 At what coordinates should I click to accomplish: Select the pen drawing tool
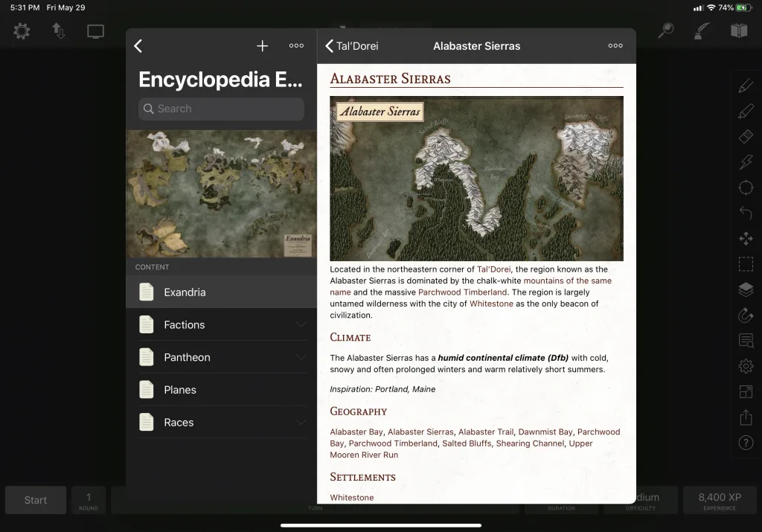pos(746,86)
